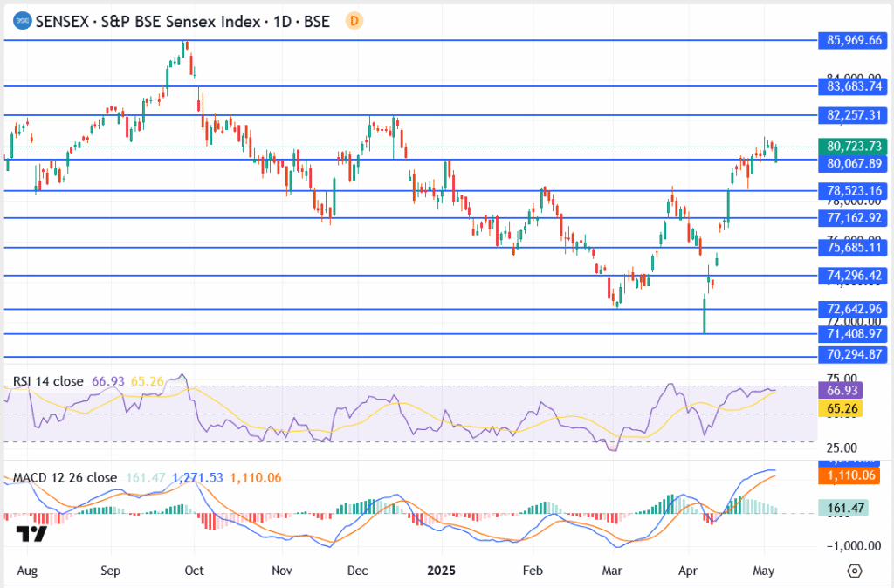Viewport: 894px width, 588px height.
Task: Select the RSI 14 close legend
Action: coord(48,381)
